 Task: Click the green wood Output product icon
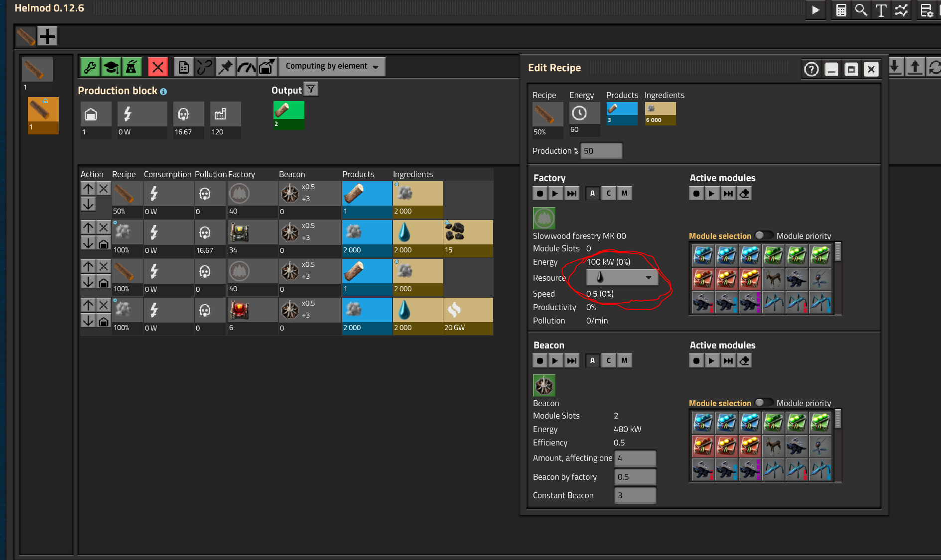click(x=289, y=115)
